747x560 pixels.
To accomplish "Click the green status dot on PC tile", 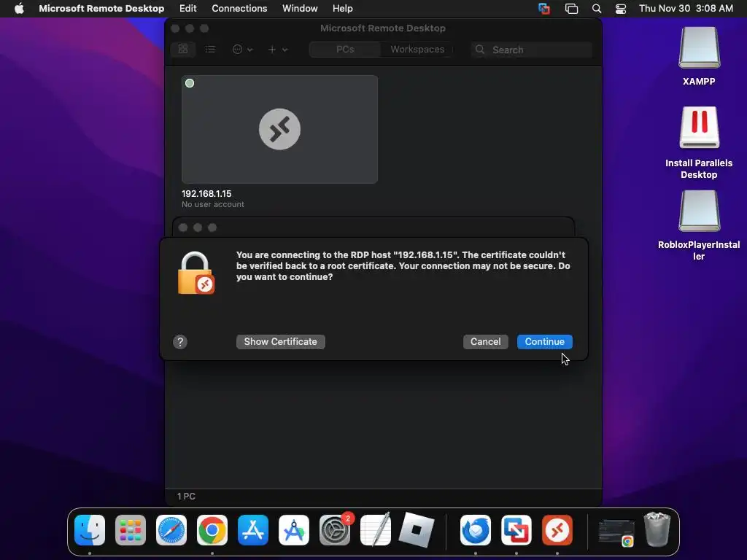I will coord(190,83).
